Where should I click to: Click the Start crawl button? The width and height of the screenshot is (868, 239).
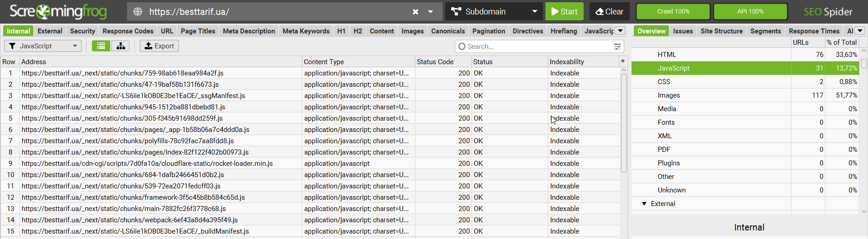(564, 12)
